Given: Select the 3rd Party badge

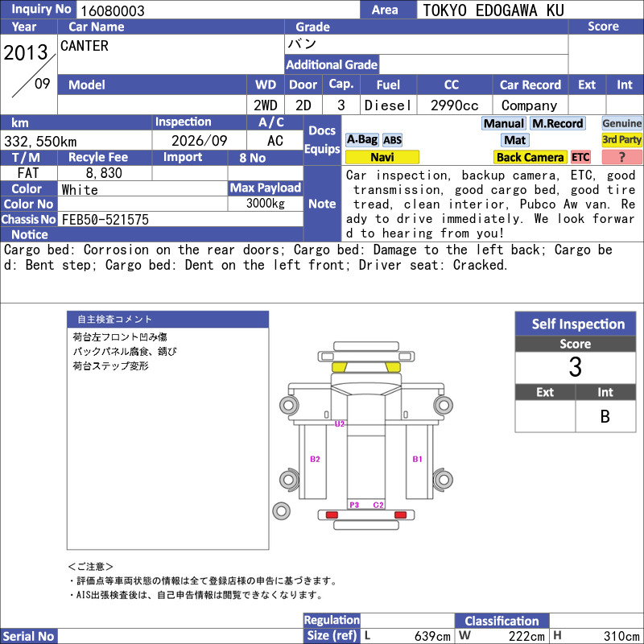Looking at the screenshot, I should tap(621, 140).
